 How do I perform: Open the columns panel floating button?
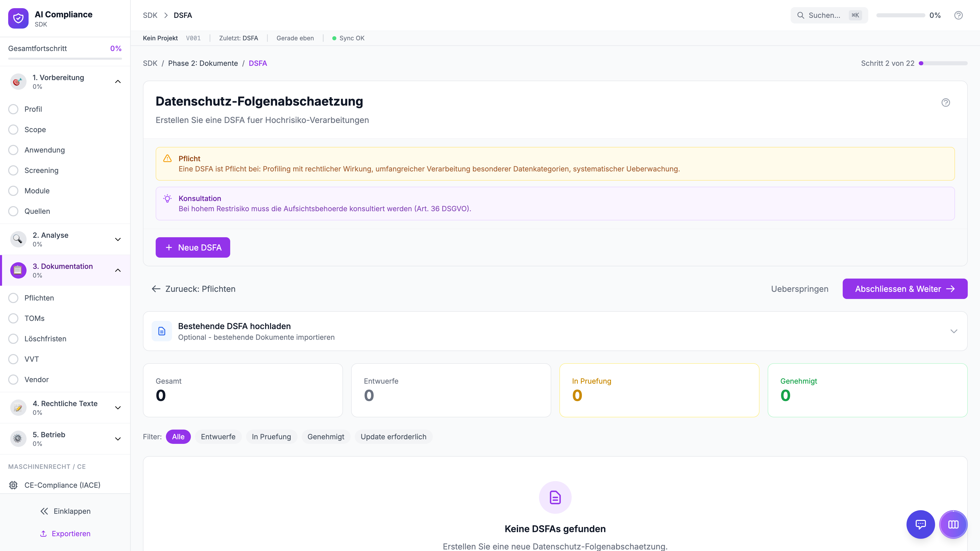click(953, 524)
